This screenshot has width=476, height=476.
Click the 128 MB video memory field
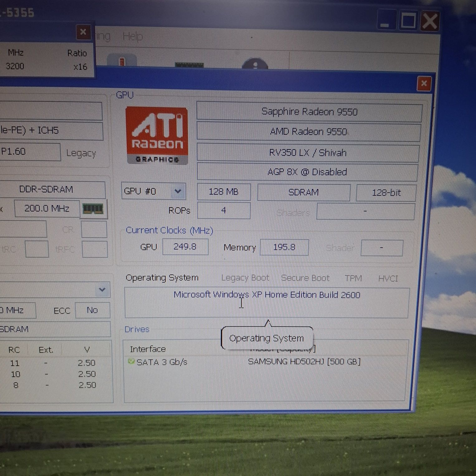(224, 192)
